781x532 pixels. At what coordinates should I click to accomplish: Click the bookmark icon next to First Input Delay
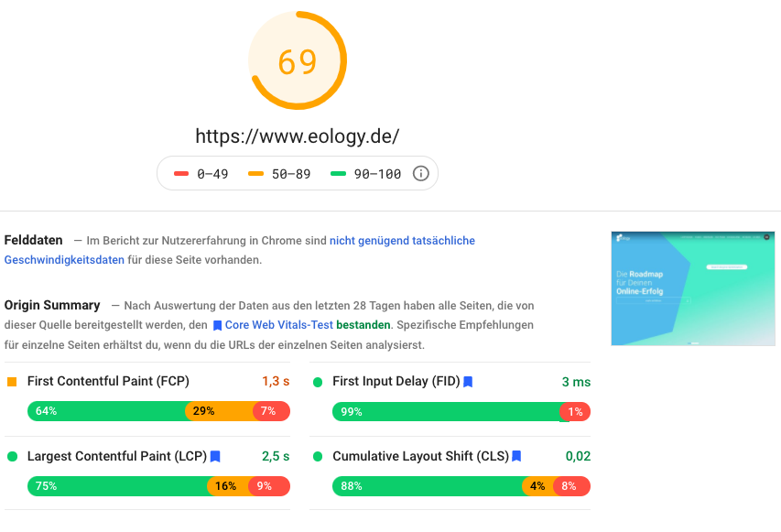pos(468,382)
